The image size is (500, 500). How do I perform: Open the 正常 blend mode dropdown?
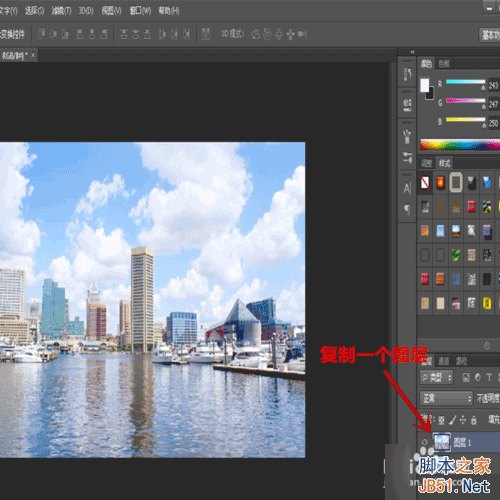tap(446, 398)
